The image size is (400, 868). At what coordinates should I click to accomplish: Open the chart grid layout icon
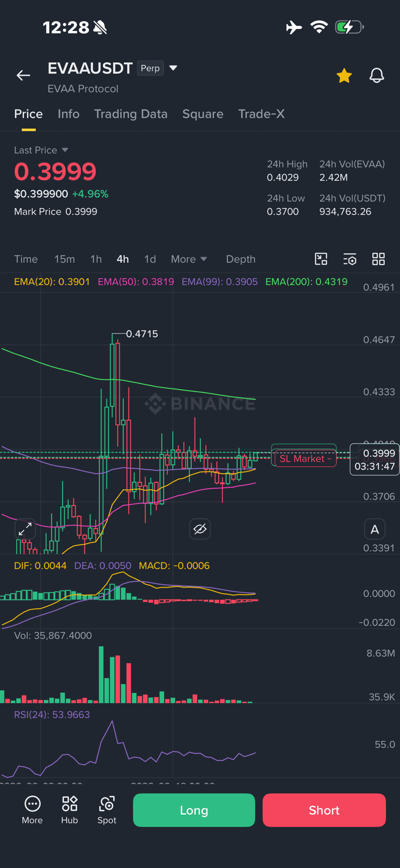[378, 259]
